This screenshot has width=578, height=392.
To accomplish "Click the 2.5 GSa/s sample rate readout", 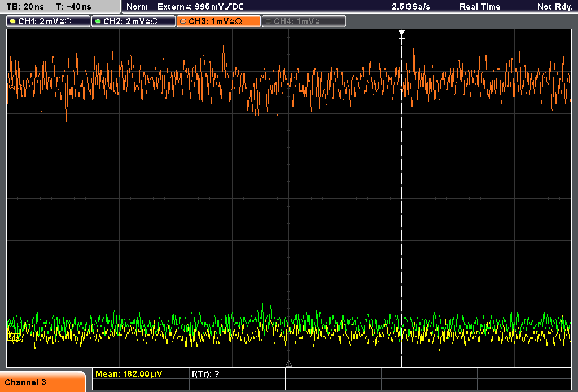I will (411, 7).
